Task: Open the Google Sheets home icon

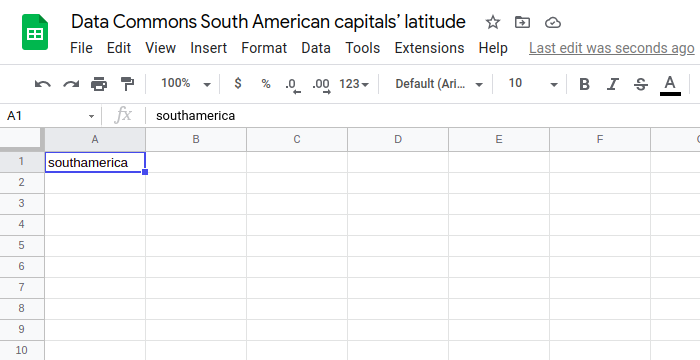Action: click(35, 32)
